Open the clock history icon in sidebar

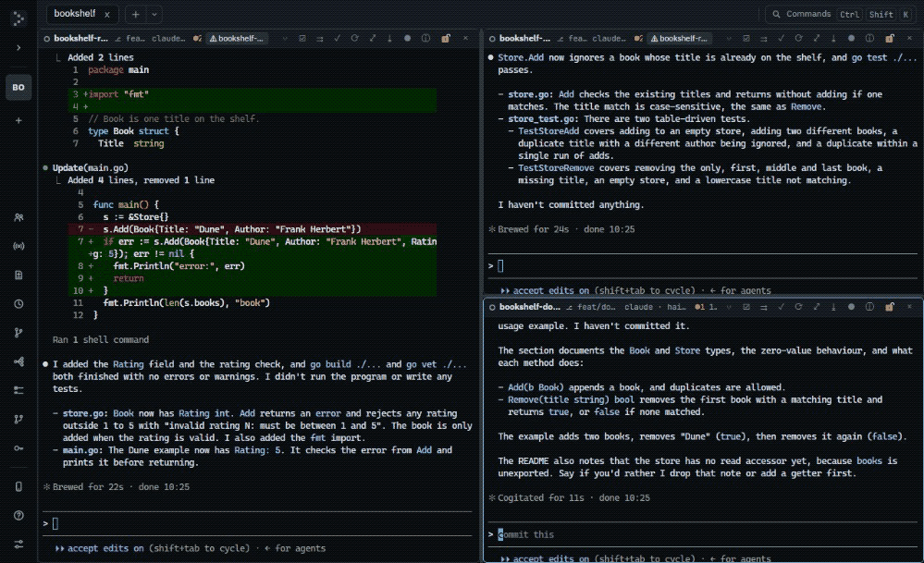coord(18,304)
